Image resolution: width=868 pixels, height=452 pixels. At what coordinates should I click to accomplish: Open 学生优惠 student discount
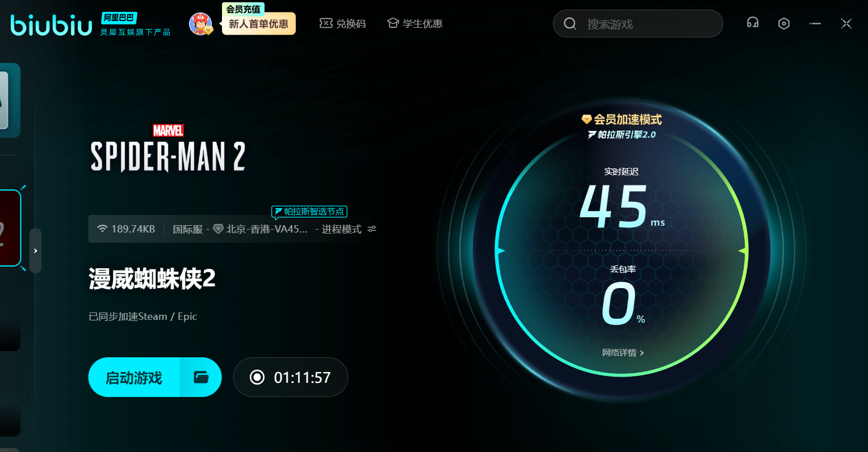tap(415, 23)
